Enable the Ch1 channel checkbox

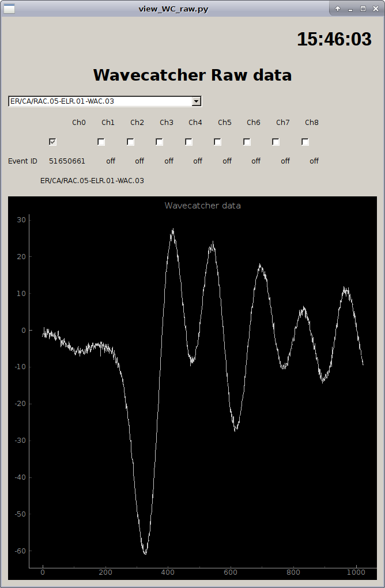click(101, 142)
